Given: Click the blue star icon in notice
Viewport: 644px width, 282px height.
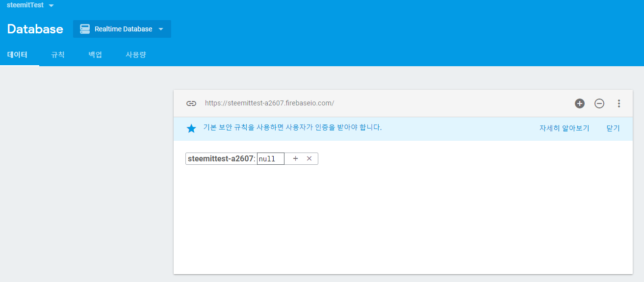Looking at the screenshot, I should [191, 128].
